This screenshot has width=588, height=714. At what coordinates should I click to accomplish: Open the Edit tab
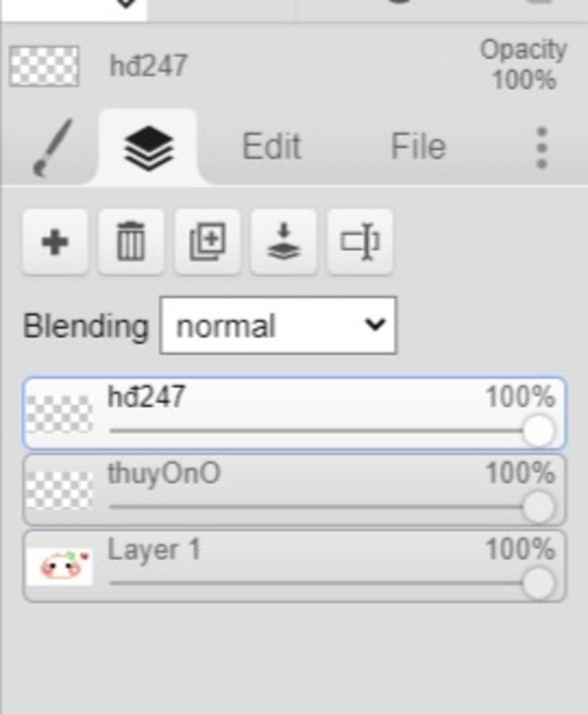coord(271,146)
